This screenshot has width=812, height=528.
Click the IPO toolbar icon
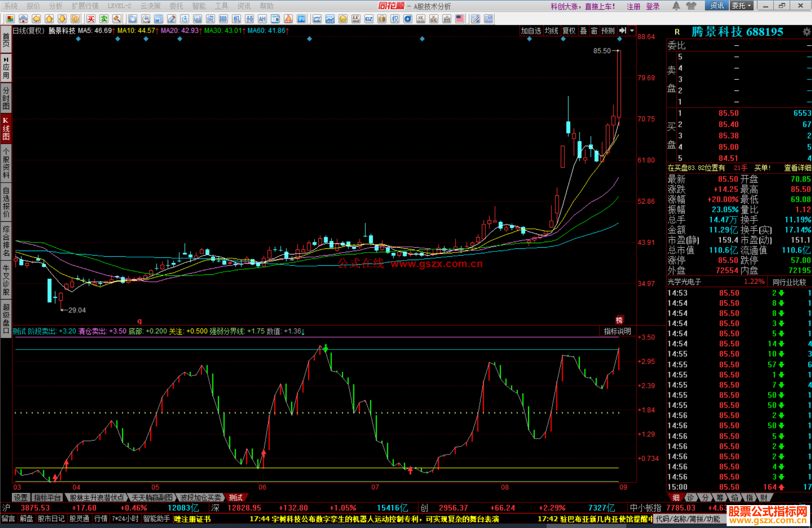[x=301, y=19]
